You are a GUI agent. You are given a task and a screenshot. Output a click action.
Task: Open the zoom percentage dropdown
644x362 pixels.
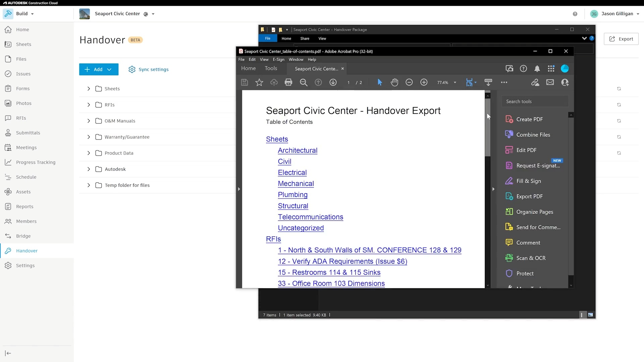[x=455, y=82]
